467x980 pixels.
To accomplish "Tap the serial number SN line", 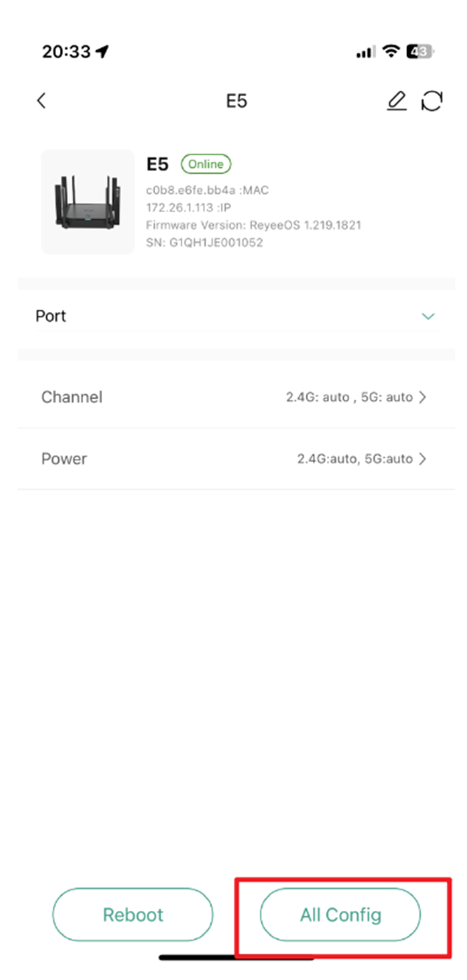I will click(204, 243).
